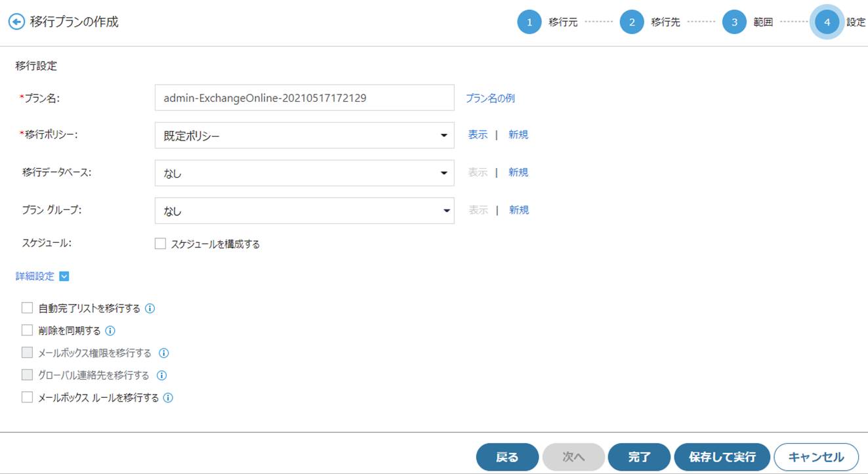This screenshot has width=868, height=474.
Task: Open the info icon for グローバル連絡先を移行する
Action: click(161, 376)
